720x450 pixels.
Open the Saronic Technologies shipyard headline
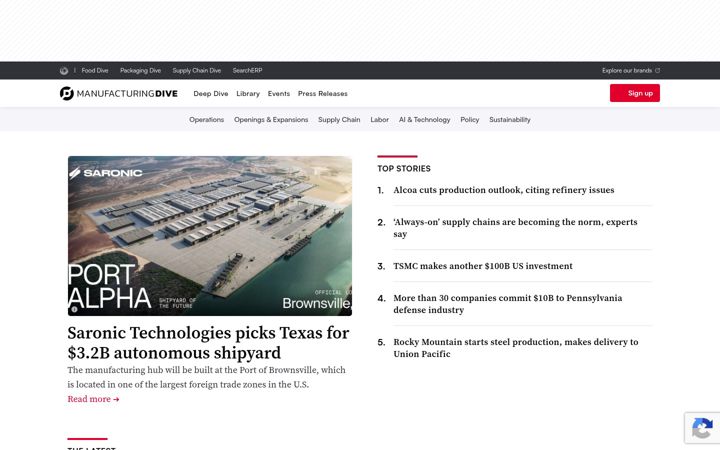pyautogui.click(x=208, y=343)
